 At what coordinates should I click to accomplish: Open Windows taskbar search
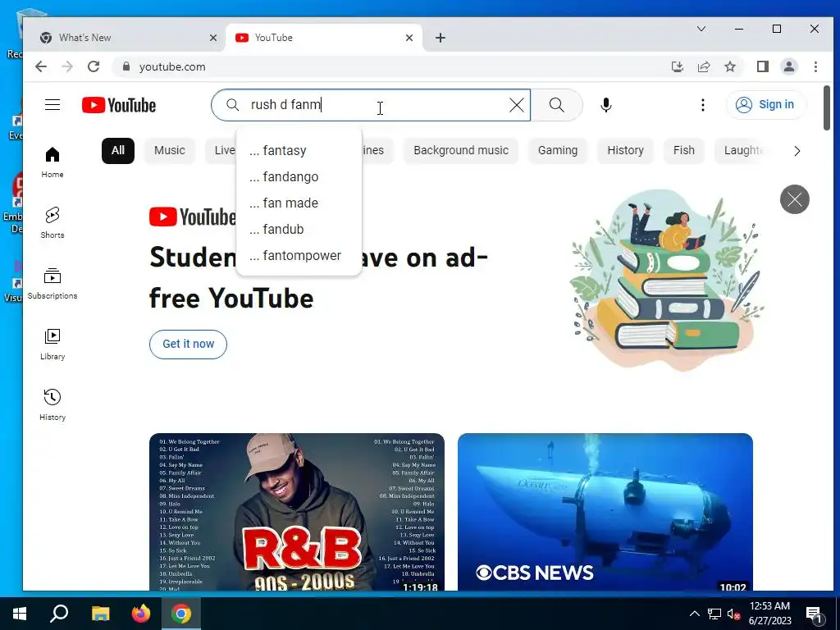[59, 614]
